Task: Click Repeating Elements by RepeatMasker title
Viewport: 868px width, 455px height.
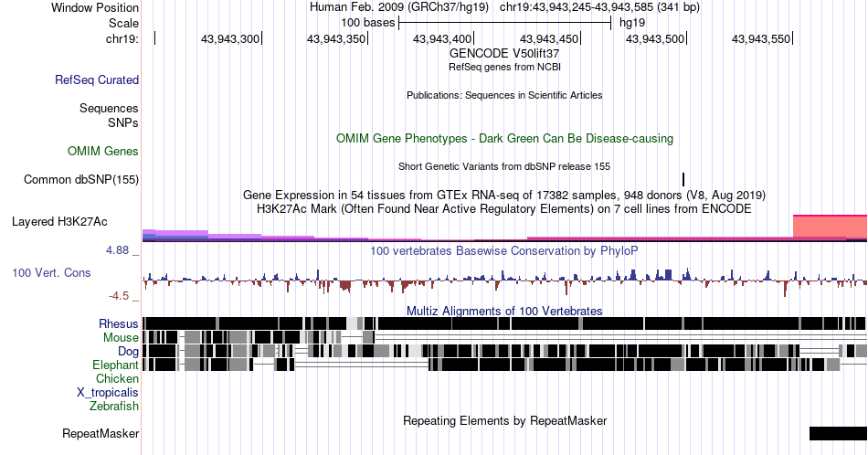Action: (504, 420)
